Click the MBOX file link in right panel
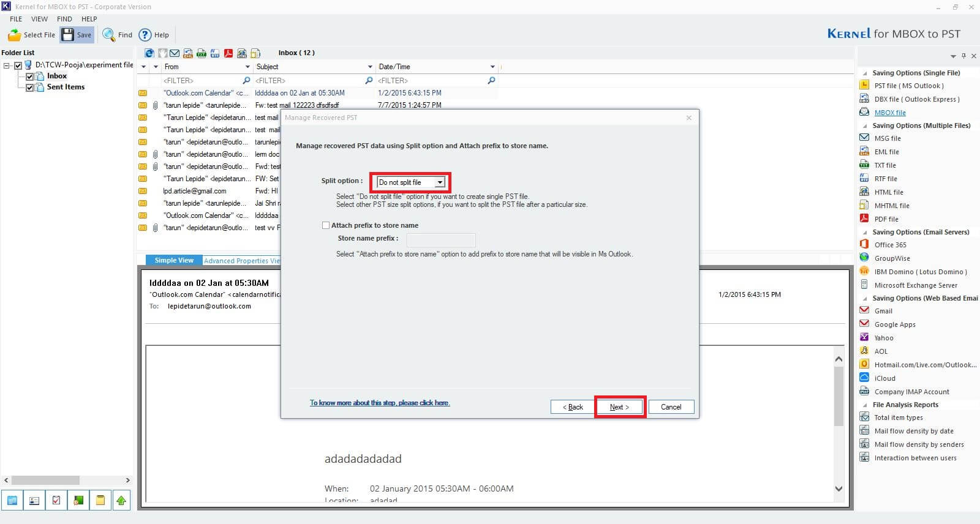Viewport: 980px width, 524px height. pos(890,113)
